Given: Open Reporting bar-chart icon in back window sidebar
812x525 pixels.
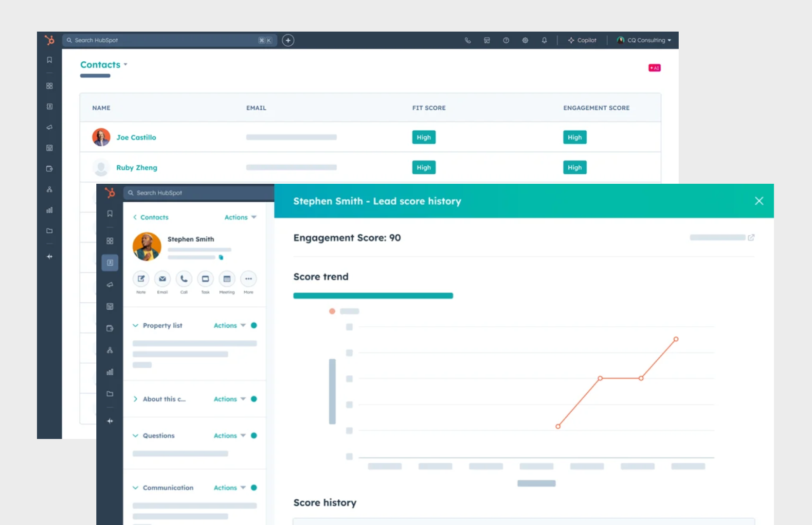Looking at the screenshot, I should [x=50, y=210].
